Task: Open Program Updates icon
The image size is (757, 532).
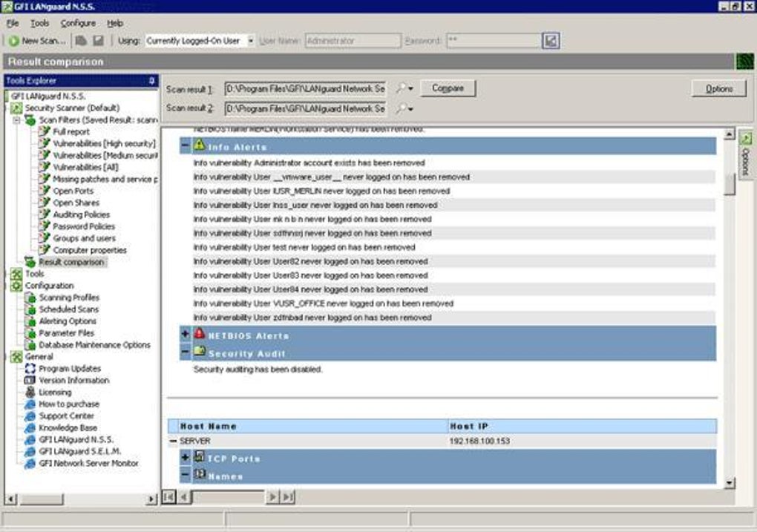Action: 30,368
